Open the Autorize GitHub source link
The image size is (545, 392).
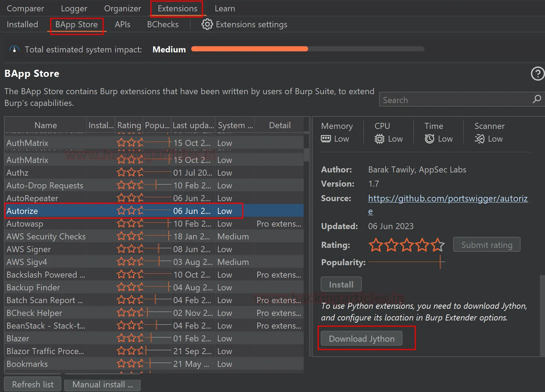448,199
